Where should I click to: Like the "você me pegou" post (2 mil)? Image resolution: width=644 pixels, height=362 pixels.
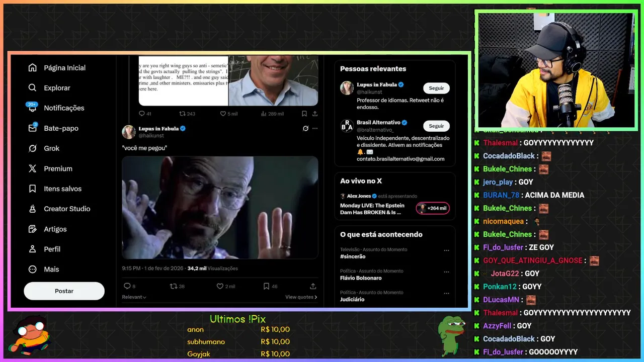click(220, 286)
